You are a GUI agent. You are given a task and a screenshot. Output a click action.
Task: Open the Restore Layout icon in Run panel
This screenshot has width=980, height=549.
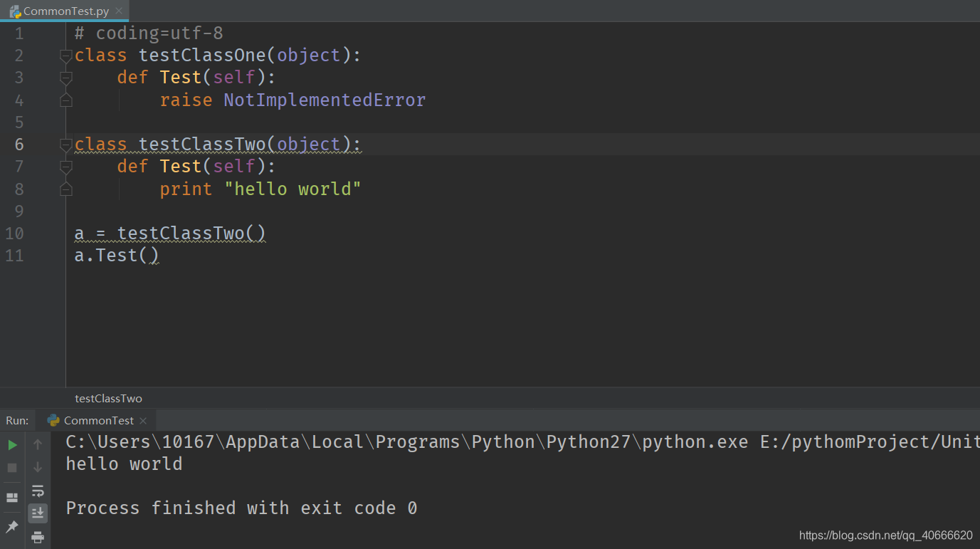coord(12,497)
